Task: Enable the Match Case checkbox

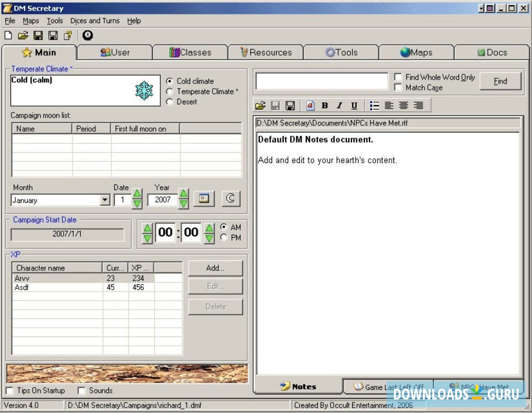Action: pos(419,88)
